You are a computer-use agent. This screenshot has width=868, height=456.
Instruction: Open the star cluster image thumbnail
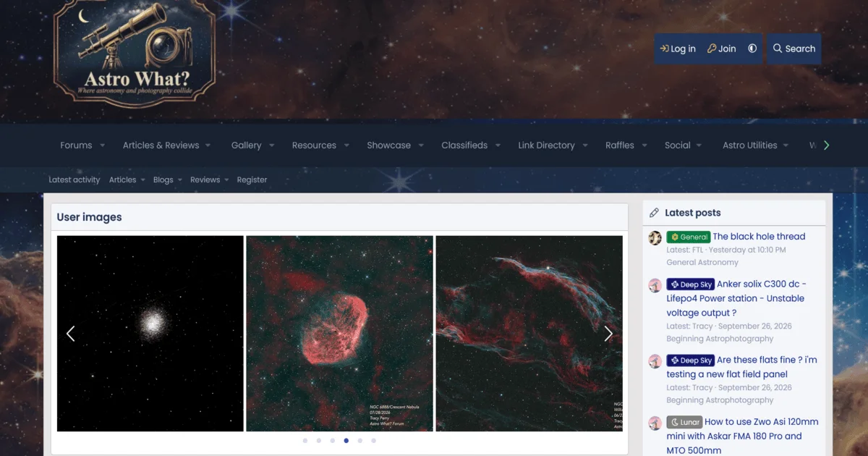tap(150, 334)
